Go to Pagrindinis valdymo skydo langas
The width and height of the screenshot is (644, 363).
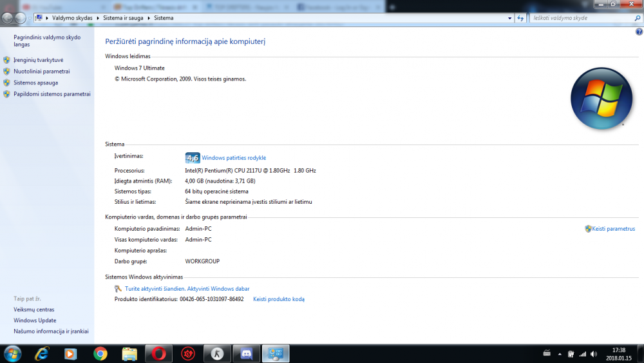click(47, 41)
